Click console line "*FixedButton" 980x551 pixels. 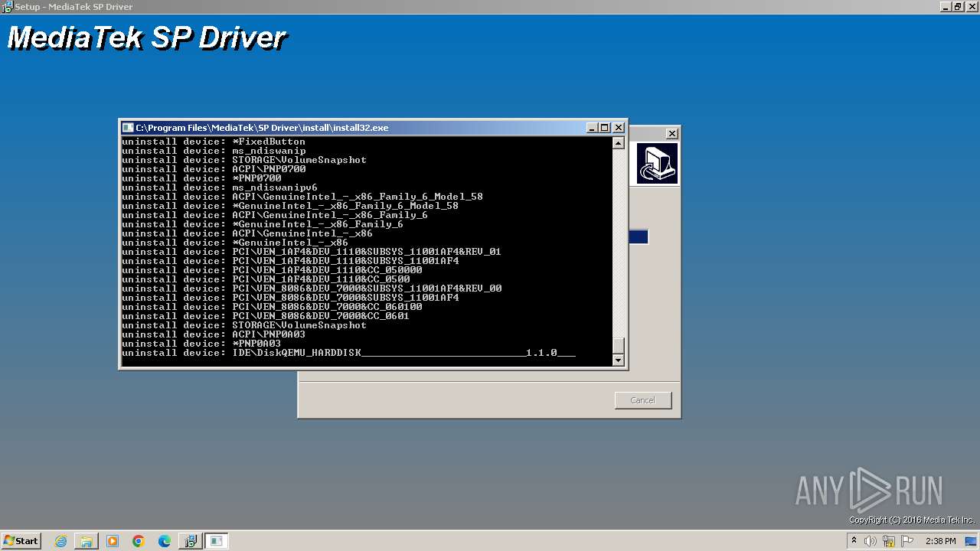coord(269,142)
